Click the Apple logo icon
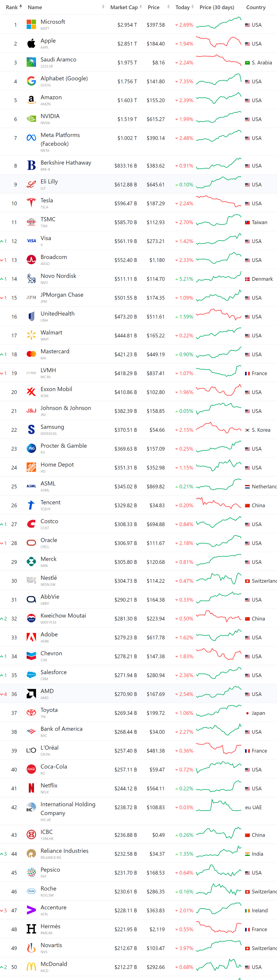 point(31,43)
